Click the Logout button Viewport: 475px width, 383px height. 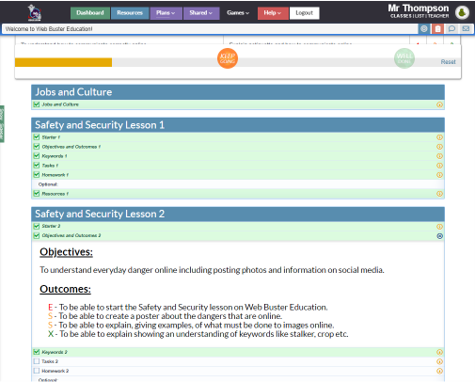[304, 13]
